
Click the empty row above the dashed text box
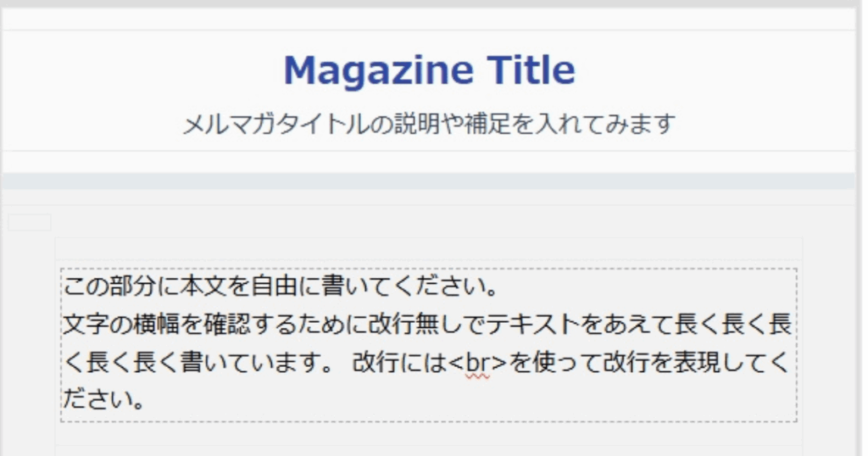(429, 248)
